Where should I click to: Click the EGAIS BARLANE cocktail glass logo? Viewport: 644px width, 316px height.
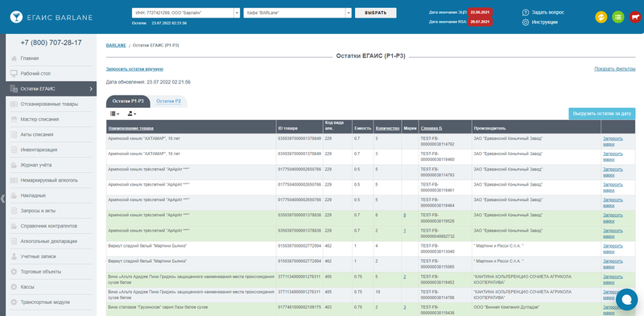click(16, 17)
